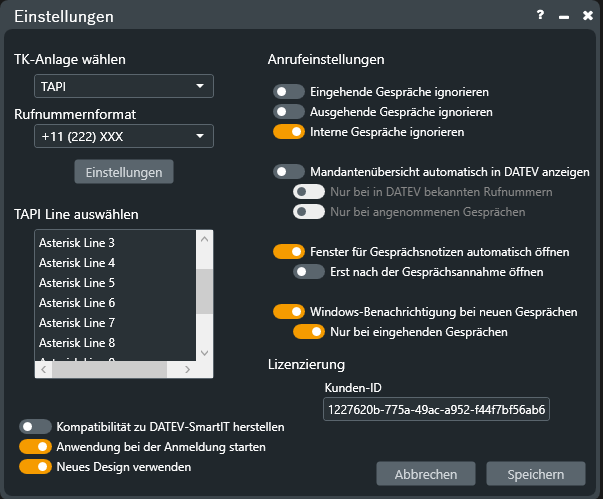Disable Interne Gespräche ignorieren switch
The width and height of the screenshot is (603, 499).
tap(288, 131)
